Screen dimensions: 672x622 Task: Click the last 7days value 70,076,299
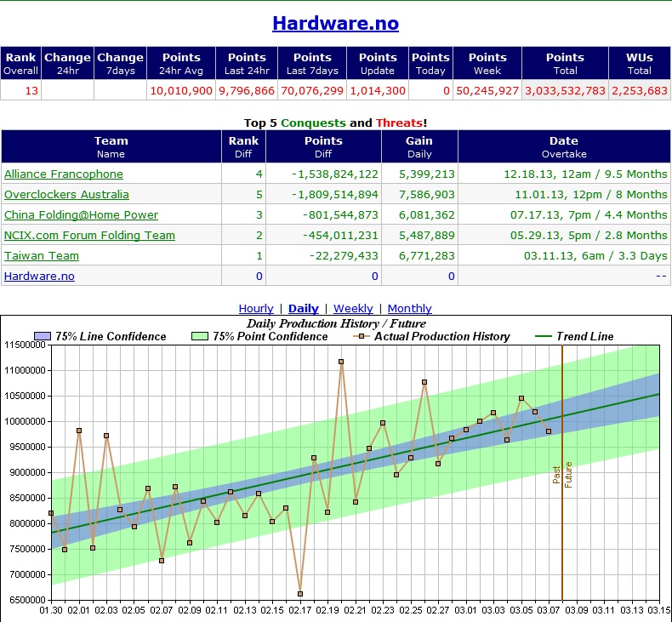312,91
